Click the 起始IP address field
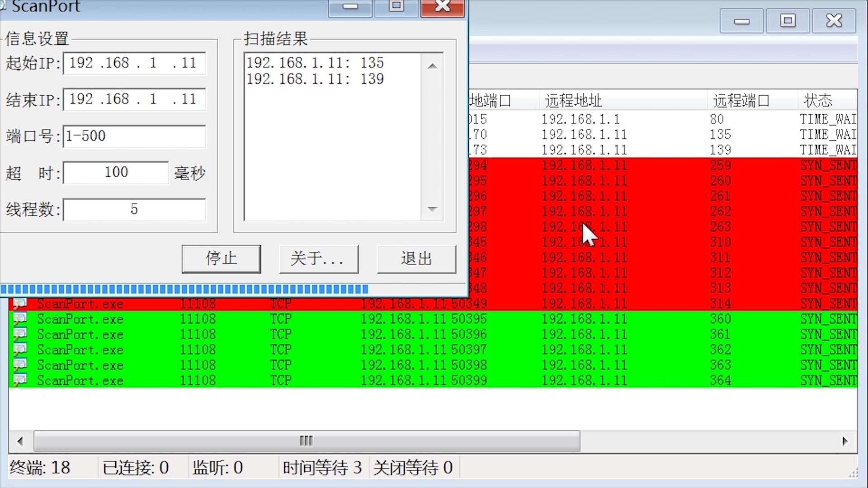The width and height of the screenshot is (868, 488). click(x=134, y=63)
